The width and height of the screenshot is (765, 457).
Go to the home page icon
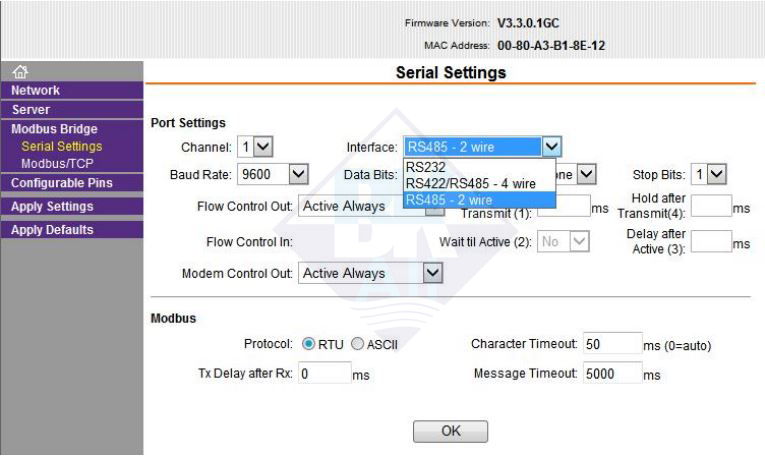(x=20, y=72)
